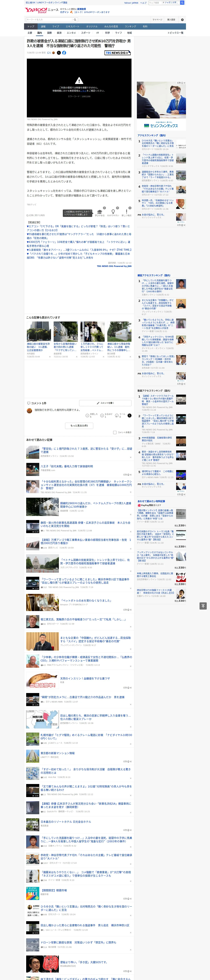React with わかりやすい lightbulb icon
Image resolution: width=210 pixels, height=980 pixels.
113,212
